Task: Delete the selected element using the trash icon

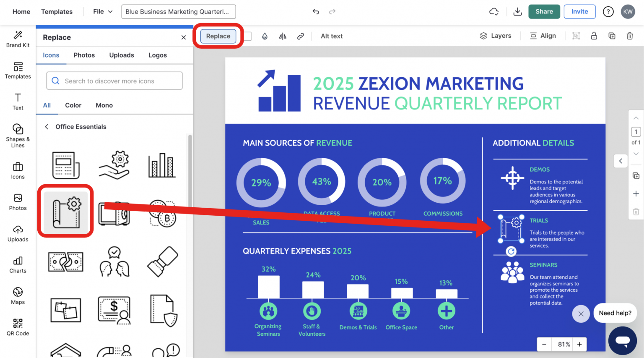Action: [630, 36]
